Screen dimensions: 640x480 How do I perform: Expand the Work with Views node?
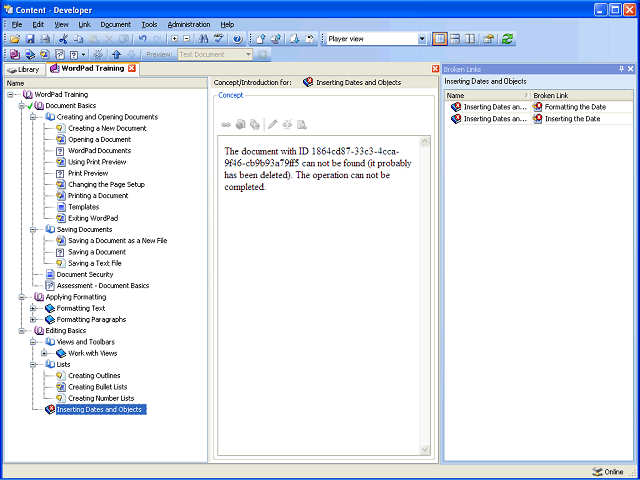tap(44, 353)
